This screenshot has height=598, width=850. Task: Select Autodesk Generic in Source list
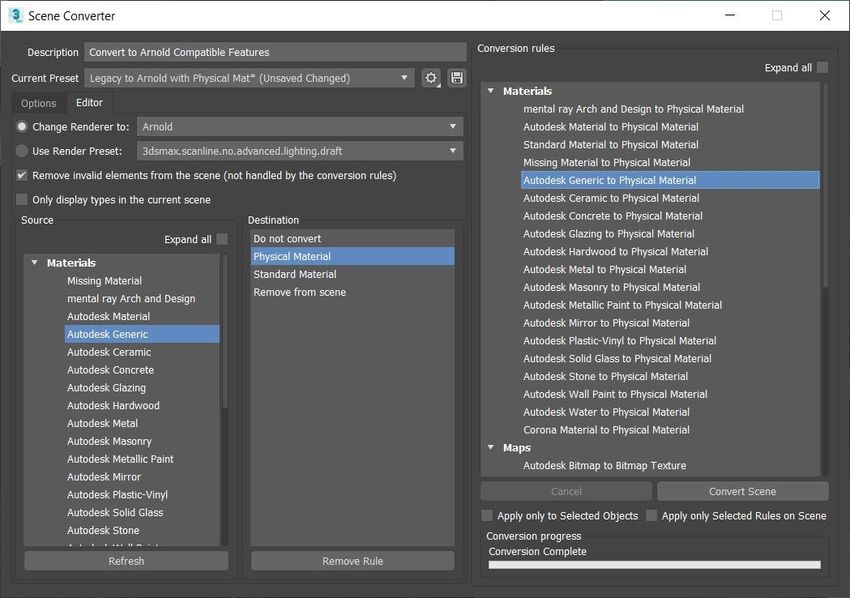pyautogui.click(x=142, y=334)
